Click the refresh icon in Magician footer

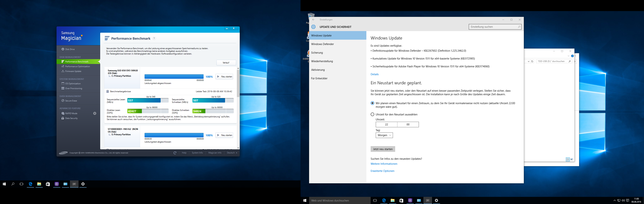coord(175,153)
